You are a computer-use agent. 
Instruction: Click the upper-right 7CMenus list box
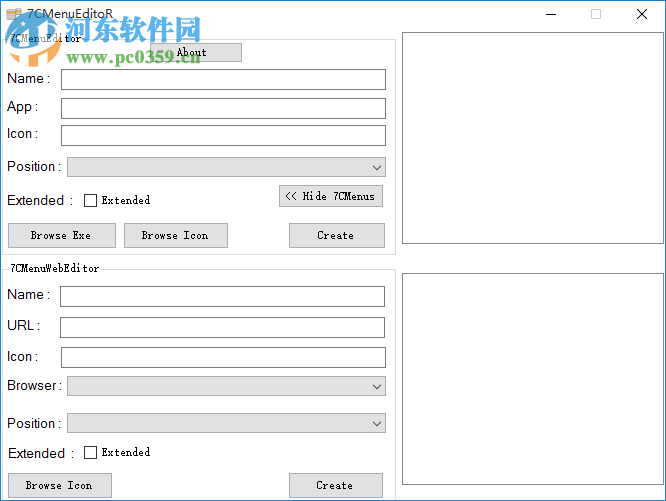533,138
